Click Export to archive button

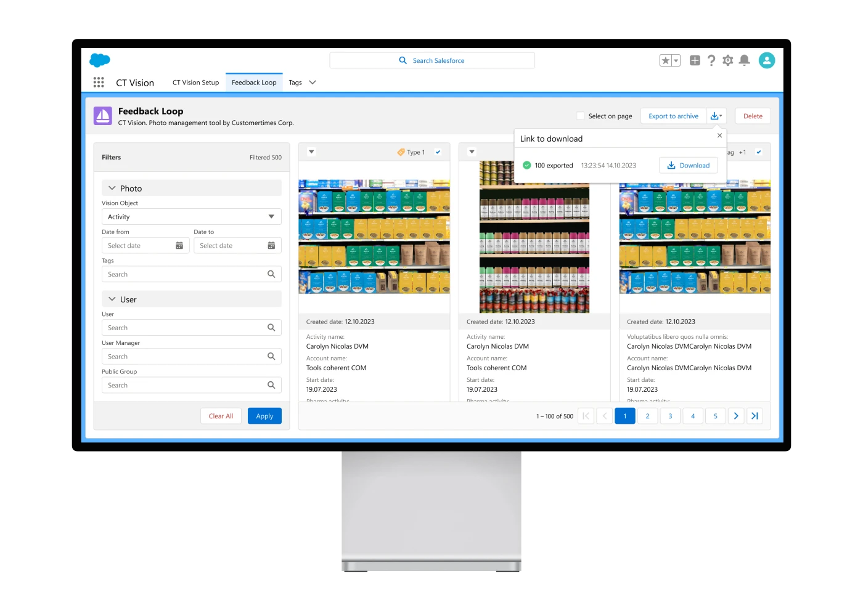674,116
